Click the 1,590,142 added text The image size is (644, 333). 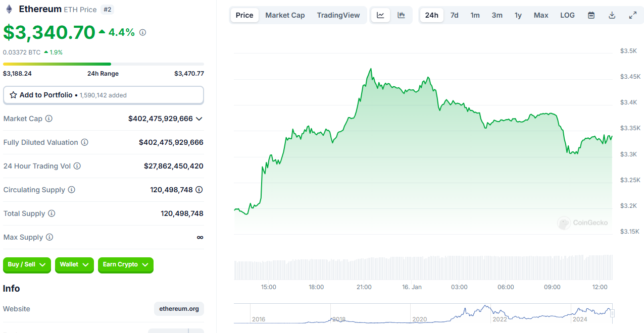[x=103, y=95]
